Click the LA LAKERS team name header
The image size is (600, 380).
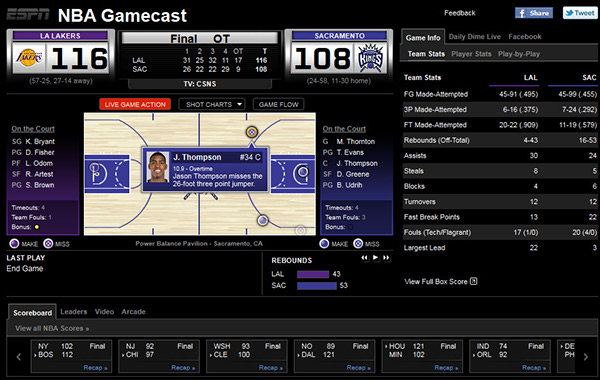(60, 36)
